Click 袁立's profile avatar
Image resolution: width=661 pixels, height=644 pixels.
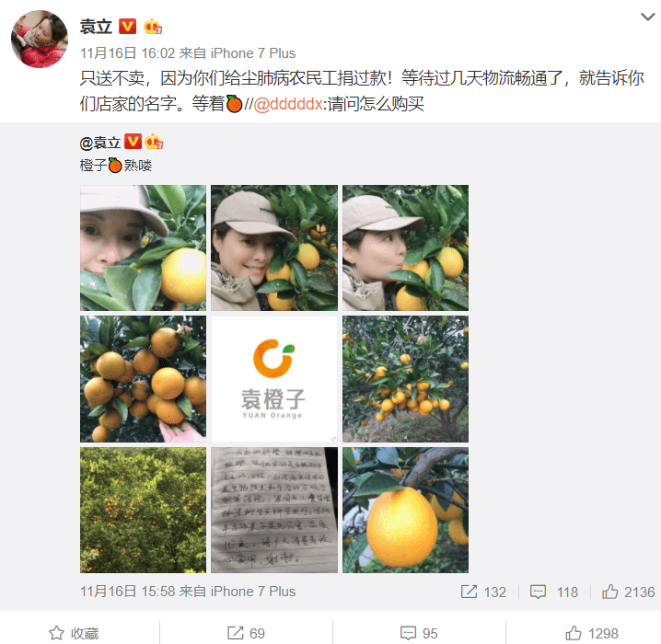point(40,39)
